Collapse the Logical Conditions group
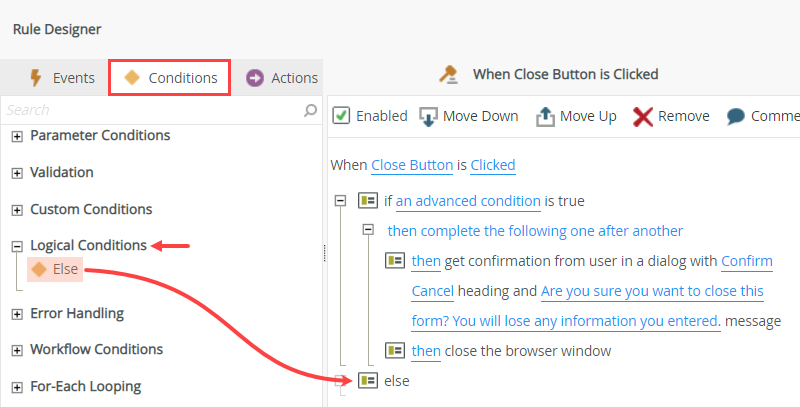The height and width of the screenshot is (407, 800). pos(17,246)
